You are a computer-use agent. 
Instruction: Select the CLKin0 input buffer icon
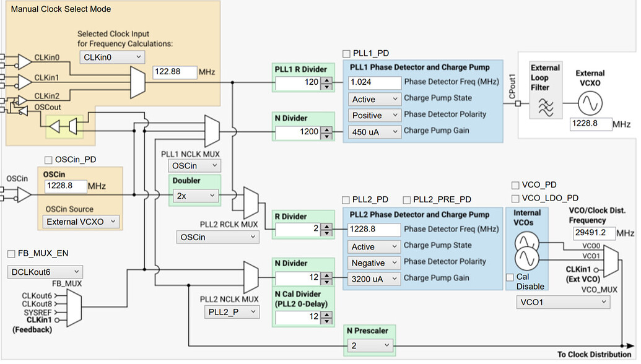point(25,61)
